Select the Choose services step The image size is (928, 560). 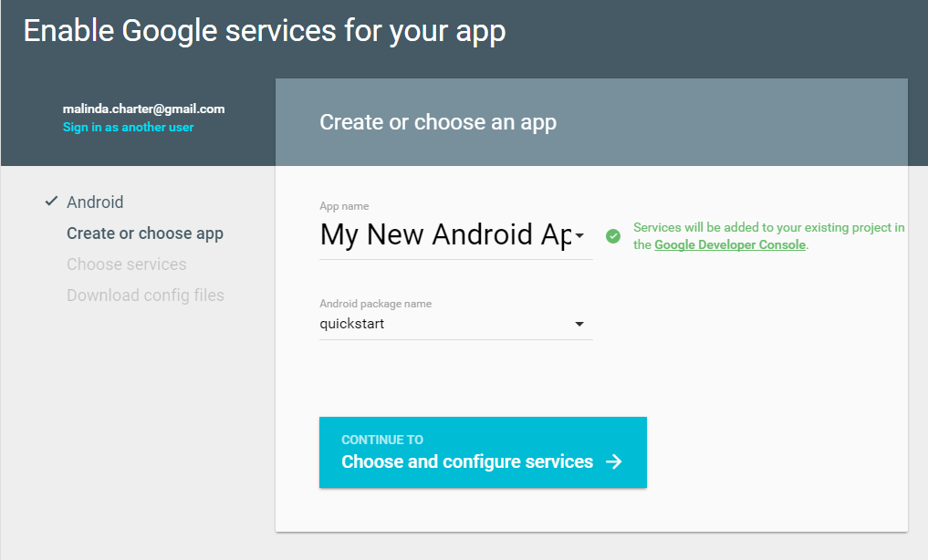click(x=127, y=264)
